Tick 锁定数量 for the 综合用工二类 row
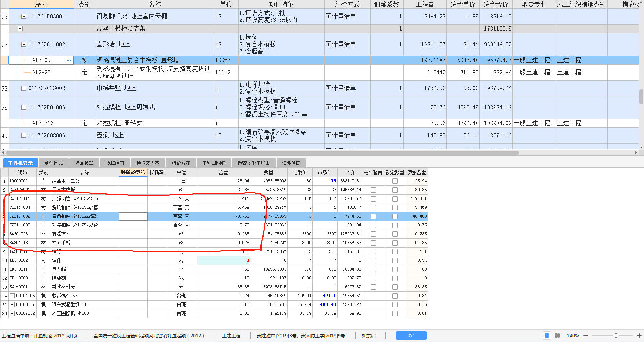 coord(395,181)
